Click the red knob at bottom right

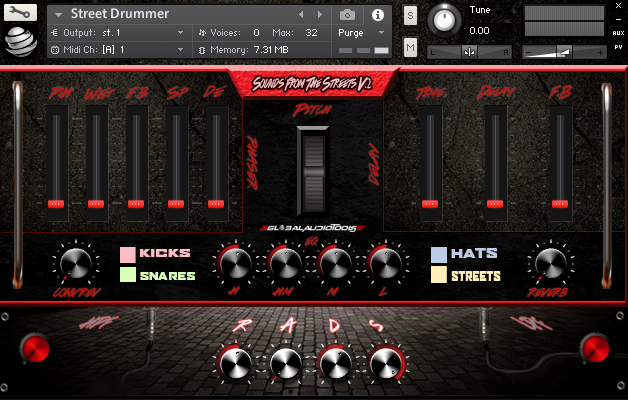pyautogui.click(x=595, y=348)
